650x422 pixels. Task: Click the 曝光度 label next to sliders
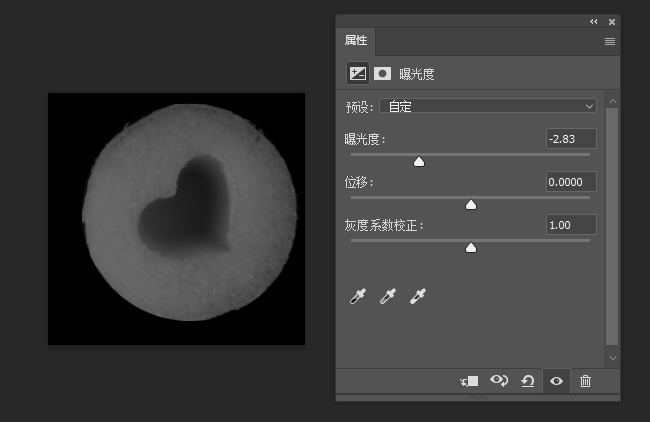[365, 139]
